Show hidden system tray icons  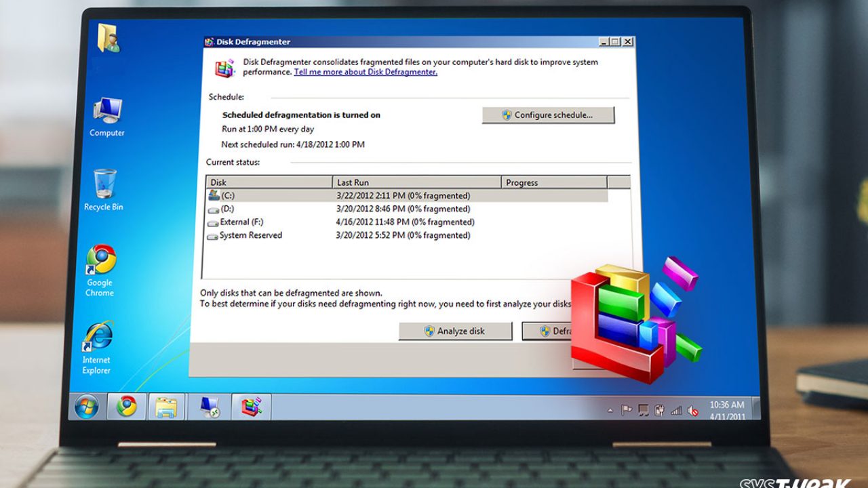click(610, 411)
